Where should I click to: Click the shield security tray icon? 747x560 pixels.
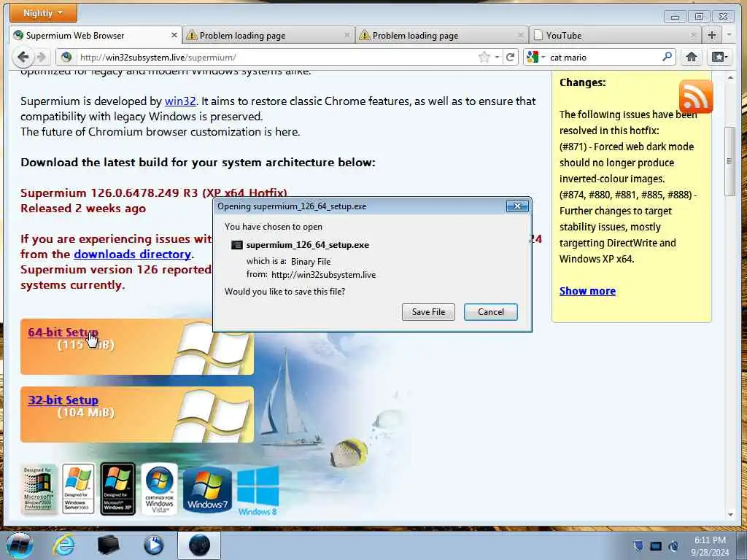(x=638, y=546)
